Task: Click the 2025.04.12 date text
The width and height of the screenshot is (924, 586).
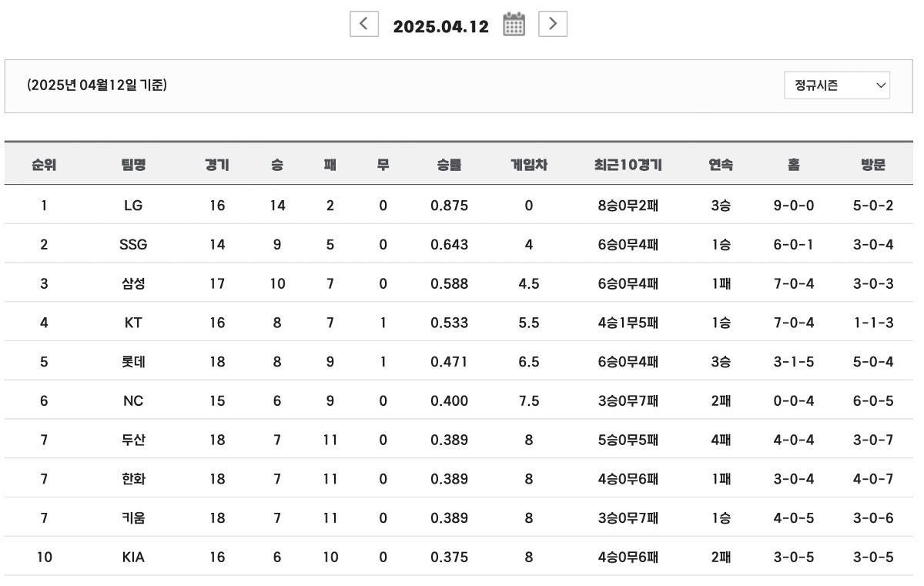Action: point(440,26)
